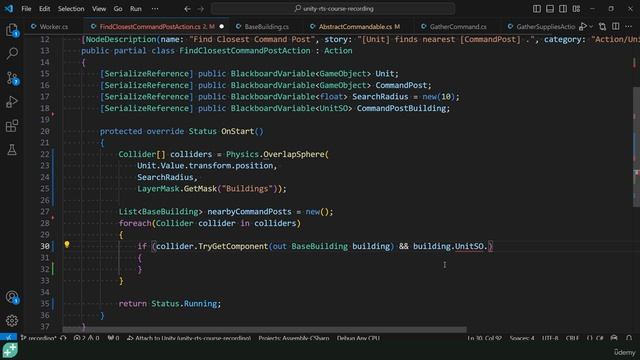The height and width of the screenshot is (360, 640).
Task: Toggle the primary side bar layout icon
Action: 537,9
